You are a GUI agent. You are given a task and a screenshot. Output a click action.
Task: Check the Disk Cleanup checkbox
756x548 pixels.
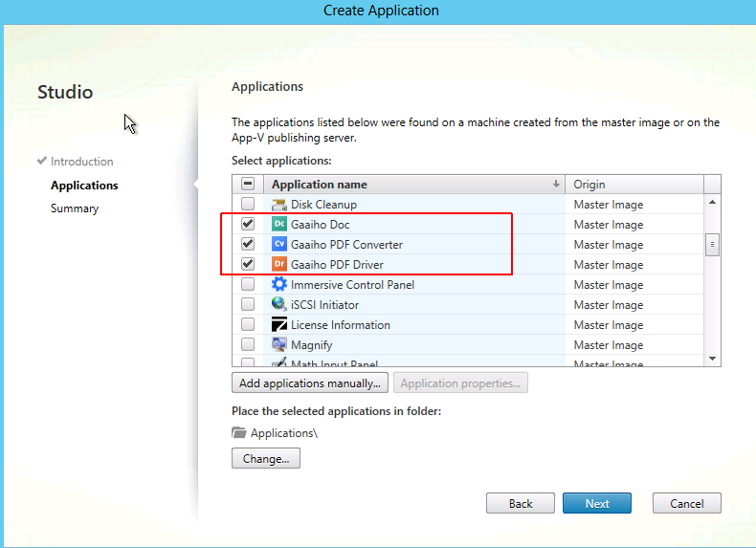(x=248, y=204)
